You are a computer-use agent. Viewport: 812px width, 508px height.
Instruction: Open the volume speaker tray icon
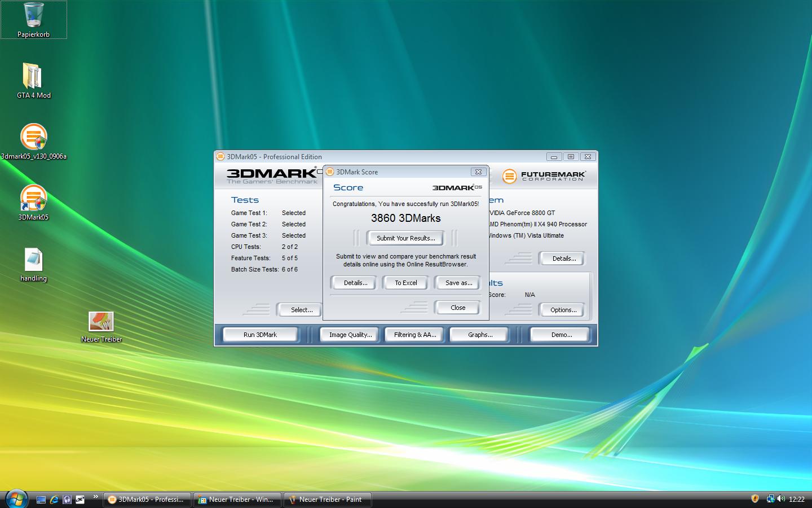coord(781,499)
